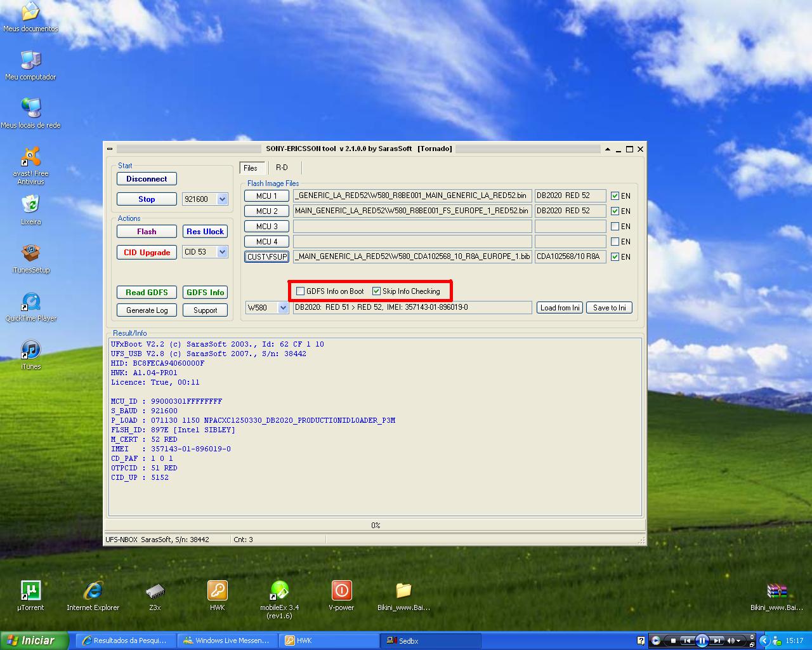Click the CID Upgrade button
Screen dimensions: 812x650
coord(147,253)
